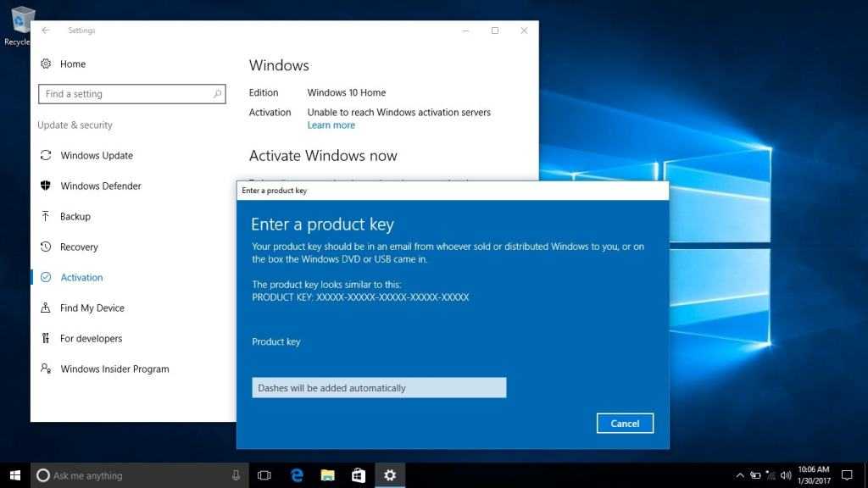Open File Explorer from the taskbar
Image resolution: width=868 pixels, height=488 pixels.
point(327,475)
